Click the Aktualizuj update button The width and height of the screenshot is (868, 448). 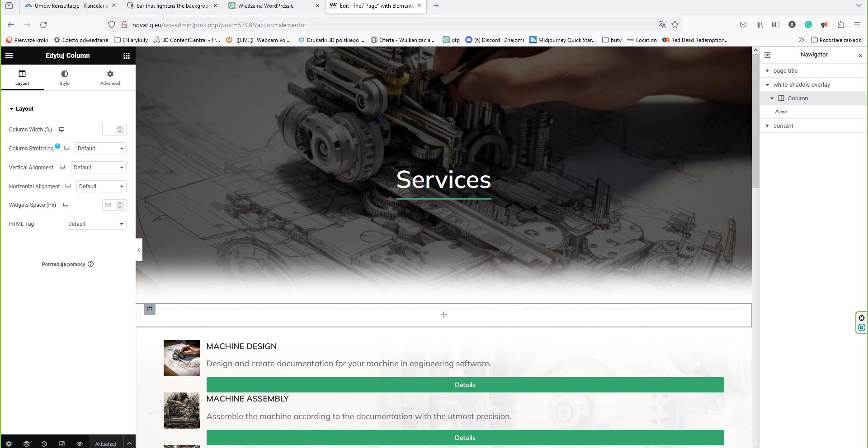(x=105, y=443)
